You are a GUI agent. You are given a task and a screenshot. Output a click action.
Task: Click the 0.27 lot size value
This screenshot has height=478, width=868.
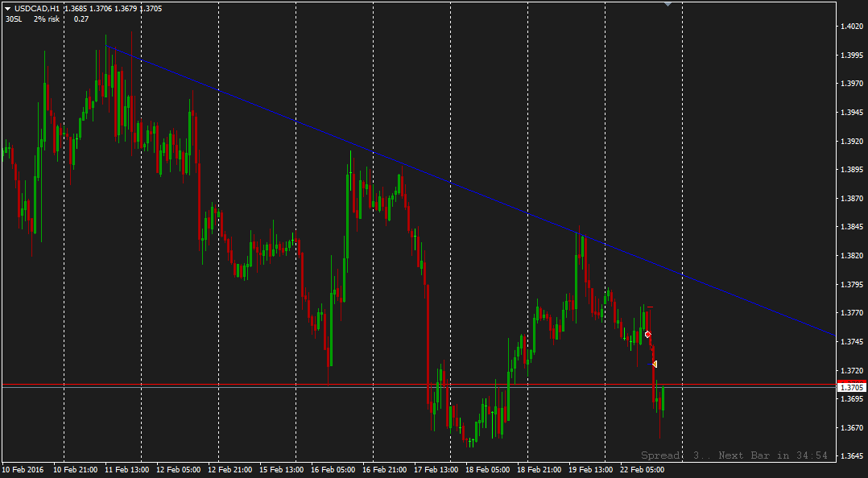tap(81, 19)
